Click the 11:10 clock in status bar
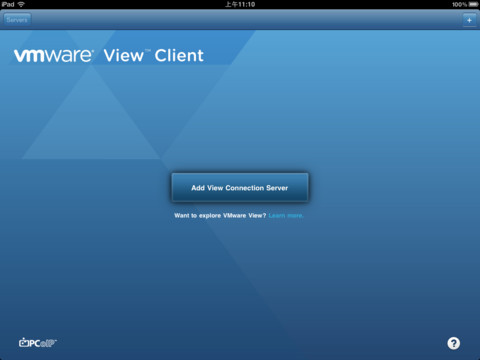Screen dimensions: 480x360 tap(240, 4)
